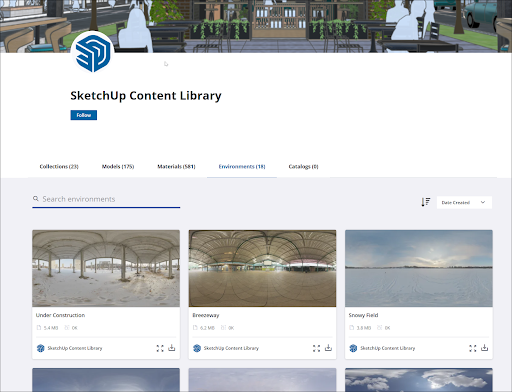Download the Breezeway environment
Image resolution: width=512 pixels, height=392 pixels.
[x=328, y=348]
